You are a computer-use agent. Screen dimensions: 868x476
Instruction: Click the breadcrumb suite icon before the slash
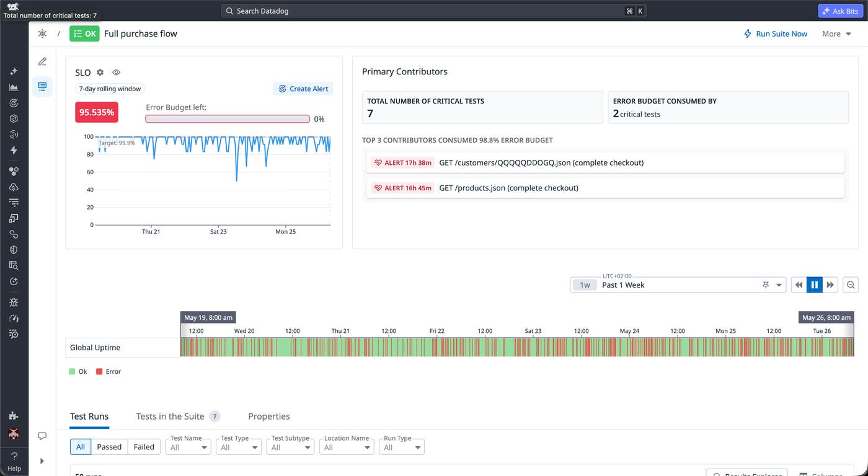pyautogui.click(x=42, y=33)
